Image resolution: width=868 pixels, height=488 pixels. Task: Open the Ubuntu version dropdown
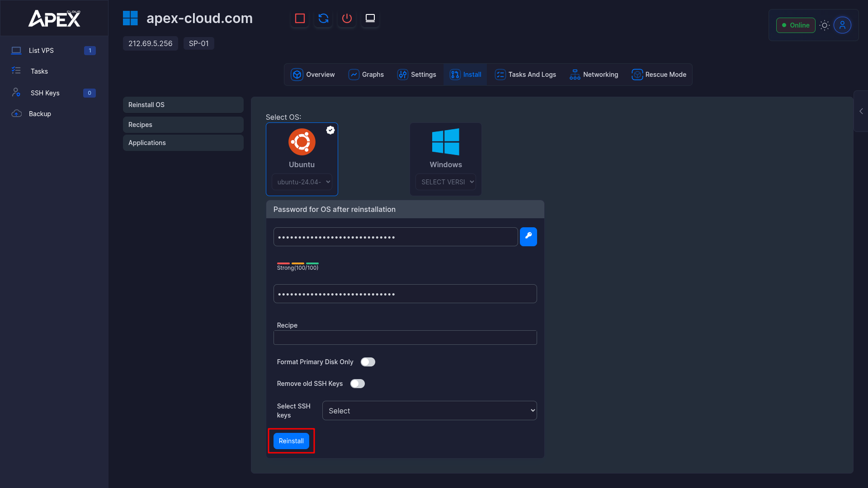[x=302, y=182]
